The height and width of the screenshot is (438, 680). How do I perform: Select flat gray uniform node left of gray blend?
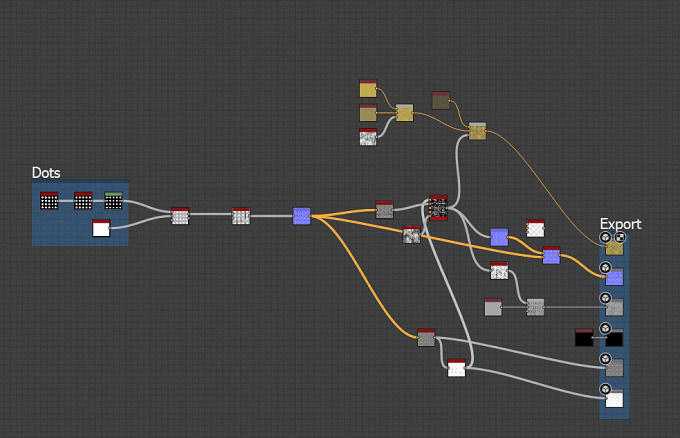pyautogui.click(x=493, y=307)
